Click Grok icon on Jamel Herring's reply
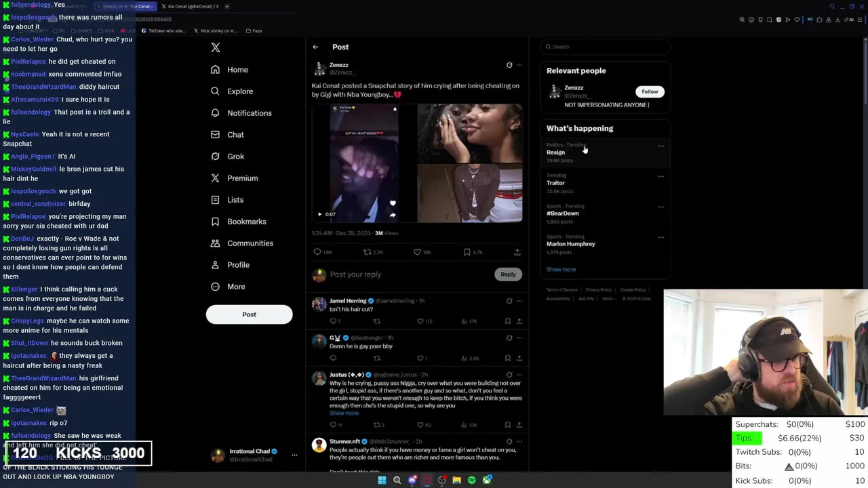This screenshot has height=488, width=868. 509,301
